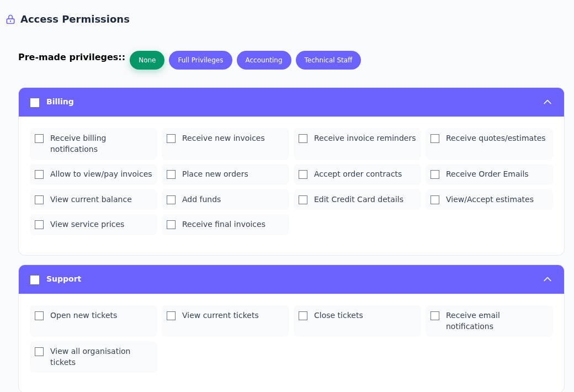Enable the Place new orders permission

point(171,174)
